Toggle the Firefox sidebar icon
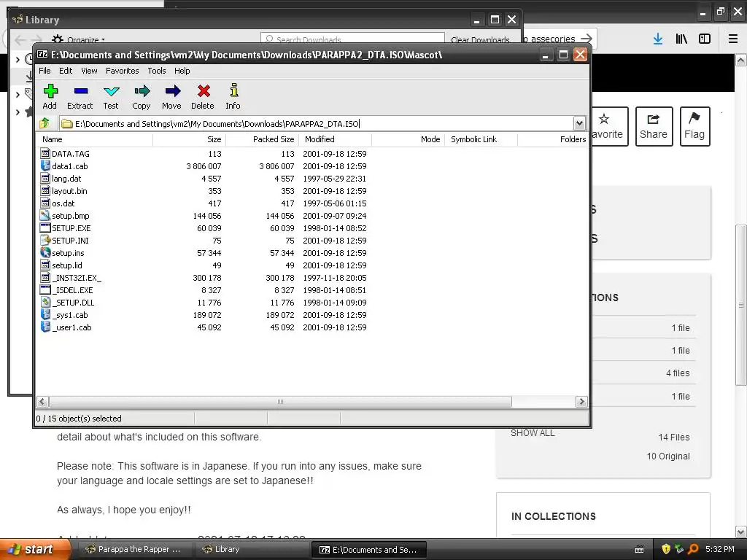The image size is (747, 560). (x=705, y=39)
